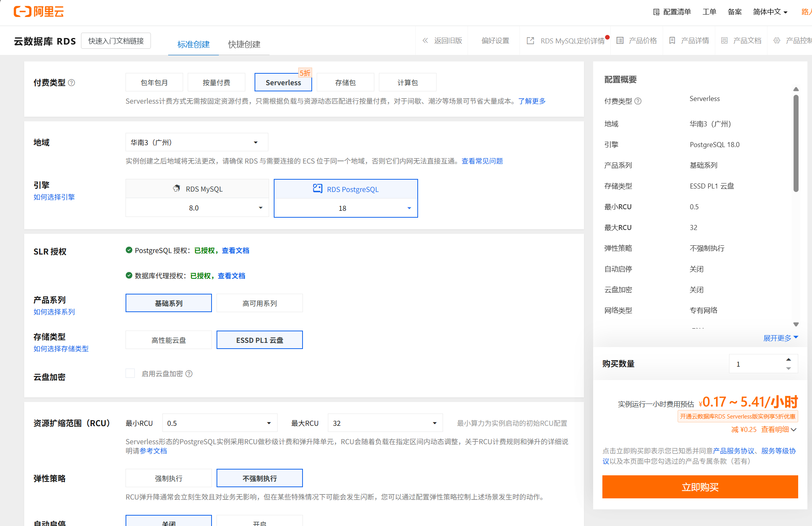This screenshot has height=526, width=812.
Task: Click the PostgreSQL engine icon
Action: (x=318, y=189)
